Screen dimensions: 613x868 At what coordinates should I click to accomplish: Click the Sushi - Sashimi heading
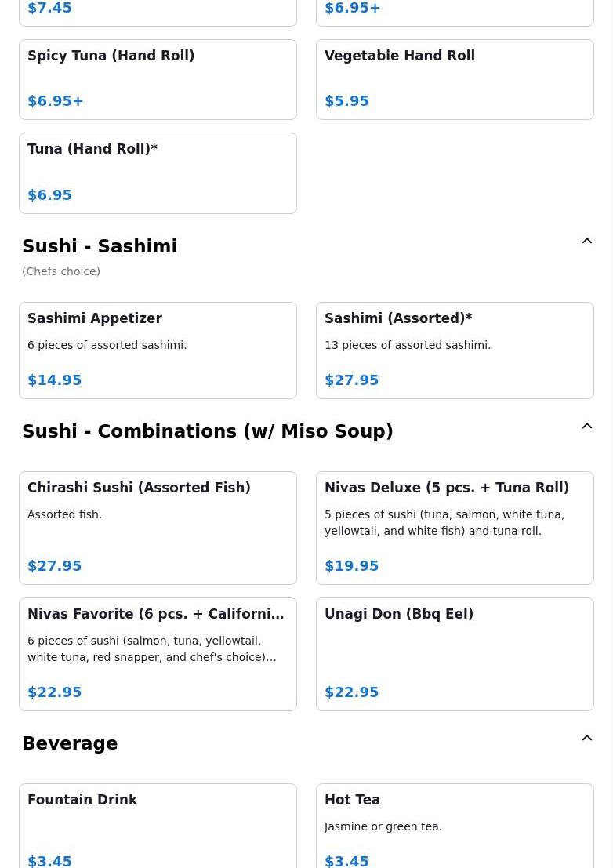coord(100,246)
